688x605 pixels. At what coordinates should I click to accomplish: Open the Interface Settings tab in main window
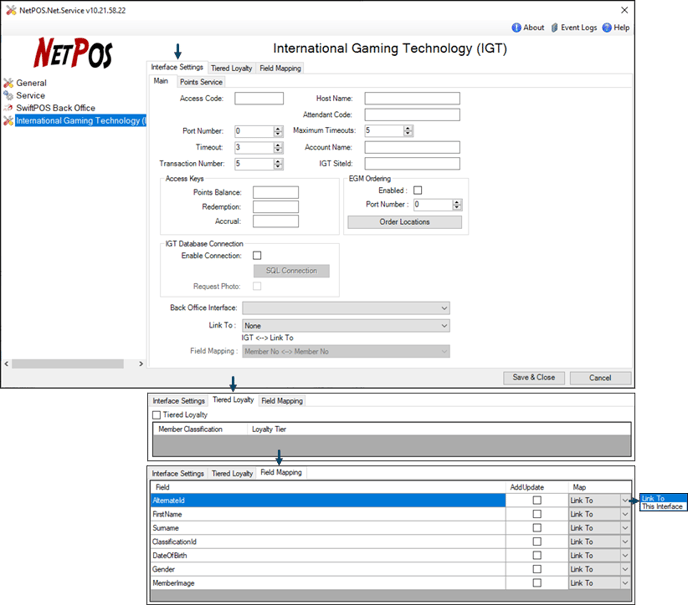[177, 67]
